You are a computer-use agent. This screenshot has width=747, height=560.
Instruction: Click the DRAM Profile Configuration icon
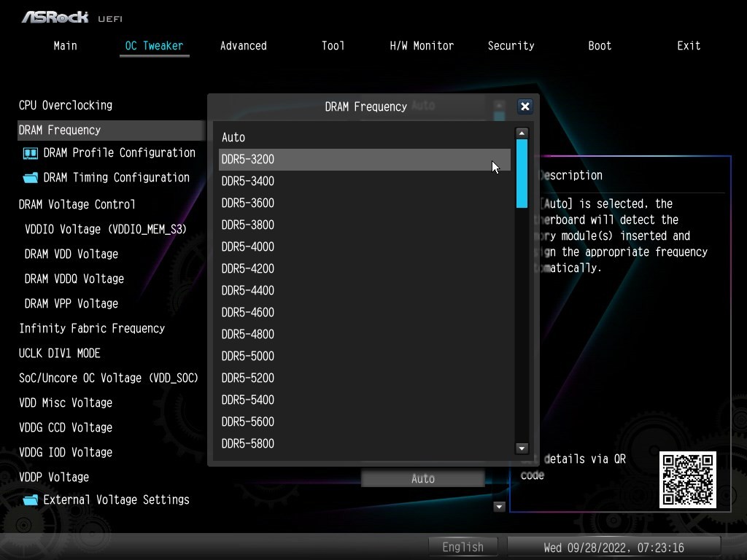coord(30,153)
